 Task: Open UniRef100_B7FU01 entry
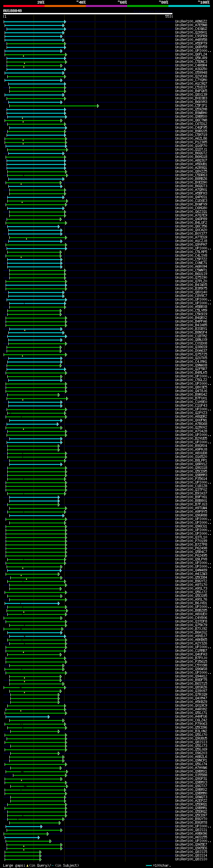click(x=191, y=398)
